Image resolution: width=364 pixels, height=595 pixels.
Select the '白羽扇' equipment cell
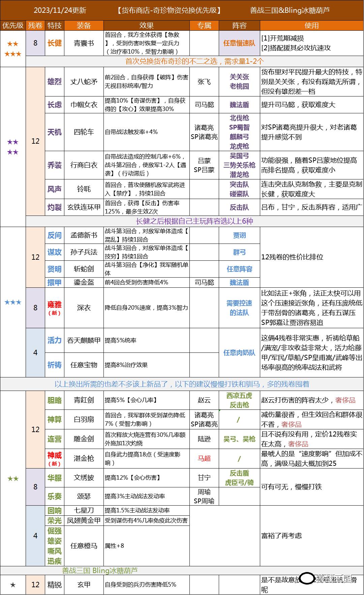pyautogui.click(x=84, y=420)
